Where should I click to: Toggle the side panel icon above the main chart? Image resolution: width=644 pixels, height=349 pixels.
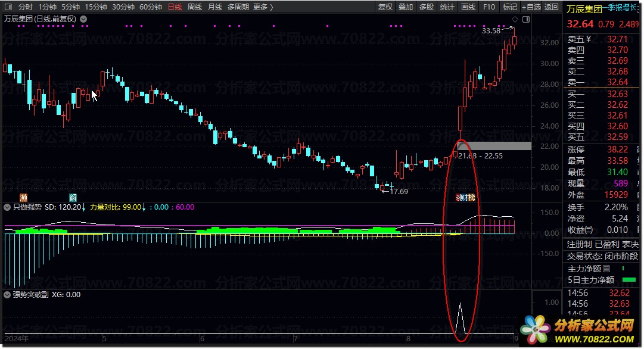click(x=526, y=19)
